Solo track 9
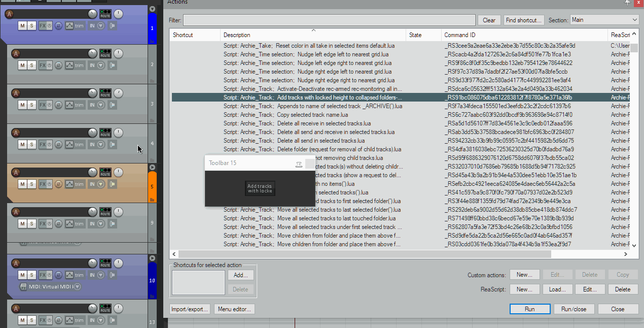 pos(31,223)
